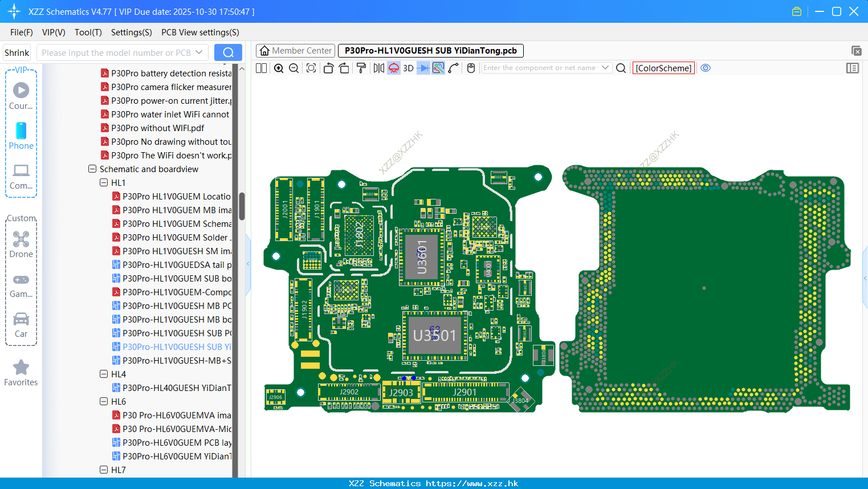Open the PCB View settings(S) menu
The image size is (868, 489).
200,32
